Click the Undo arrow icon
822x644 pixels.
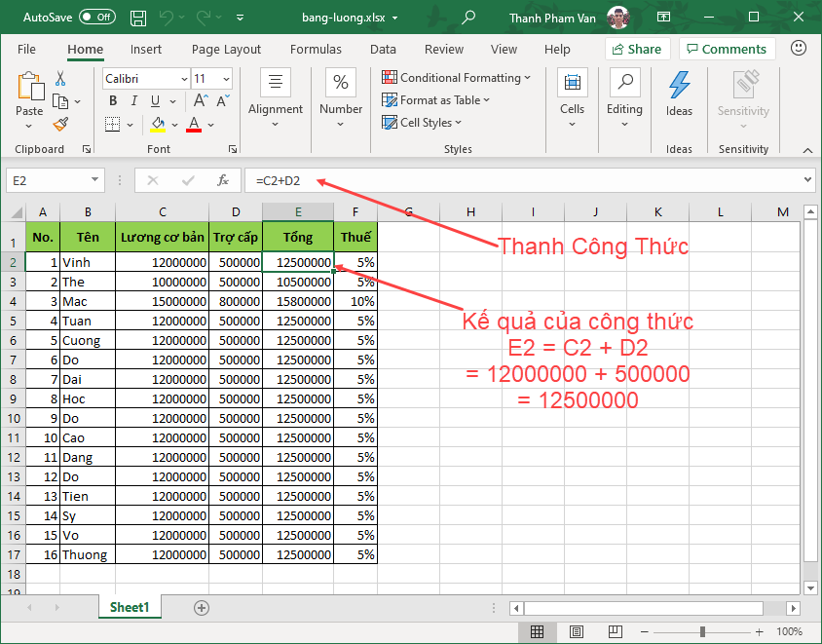pos(167,18)
